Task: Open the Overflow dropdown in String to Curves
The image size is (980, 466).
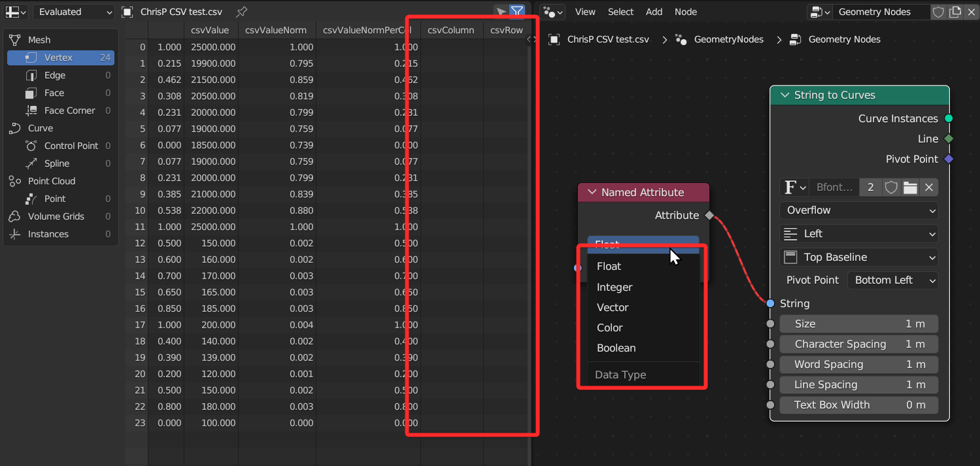Action: (859, 210)
